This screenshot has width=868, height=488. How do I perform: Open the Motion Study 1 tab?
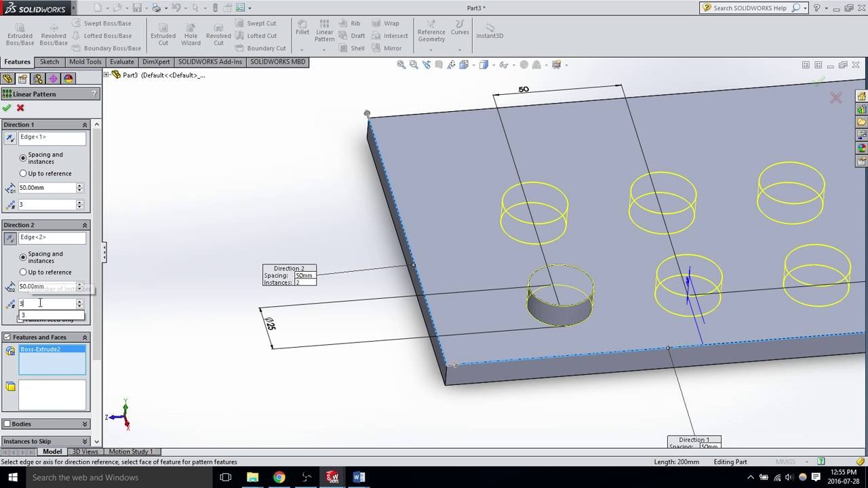[131, 451]
